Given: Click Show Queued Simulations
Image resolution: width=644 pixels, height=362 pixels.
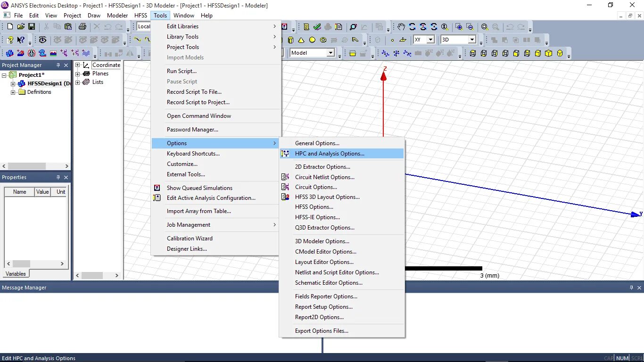Looking at the screenshot, I should pyautogui.click(x=216, y=188).
